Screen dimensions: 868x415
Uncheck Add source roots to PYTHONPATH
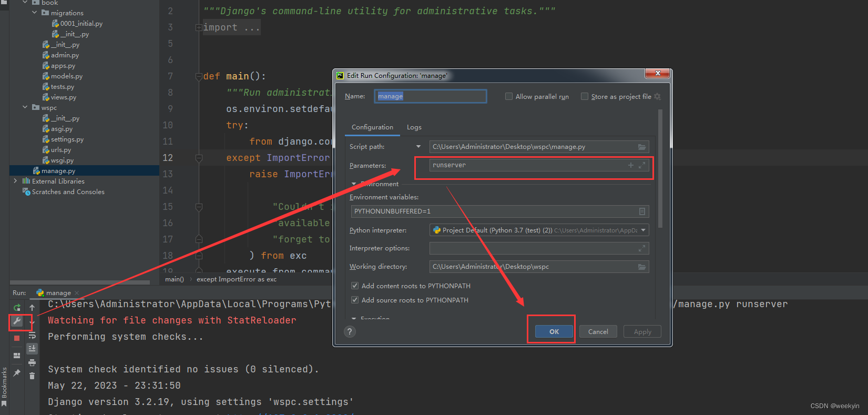pyautogui.click(x=355, y=300)
